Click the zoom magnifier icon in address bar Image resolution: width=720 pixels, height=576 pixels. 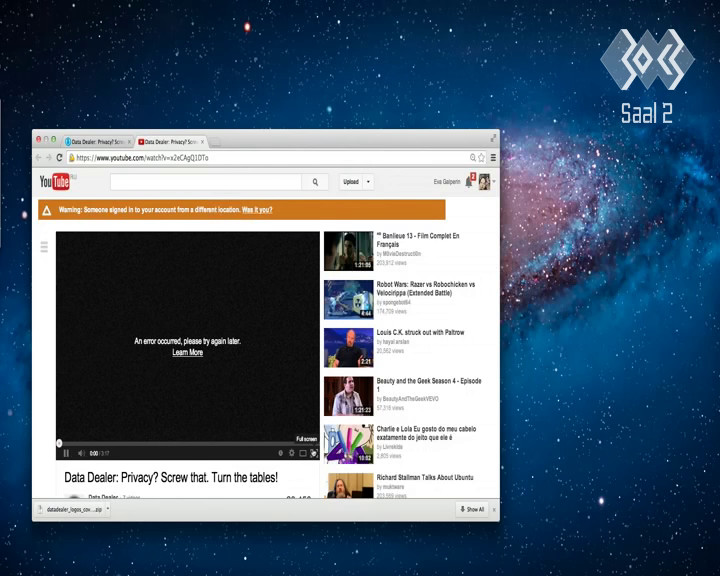click(472, 158)
